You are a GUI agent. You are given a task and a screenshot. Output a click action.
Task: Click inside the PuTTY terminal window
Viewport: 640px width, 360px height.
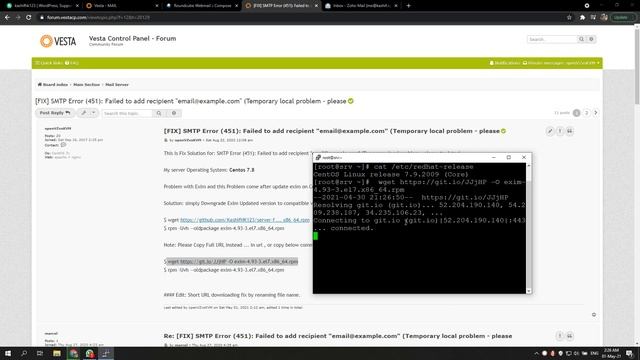point(419,228)
